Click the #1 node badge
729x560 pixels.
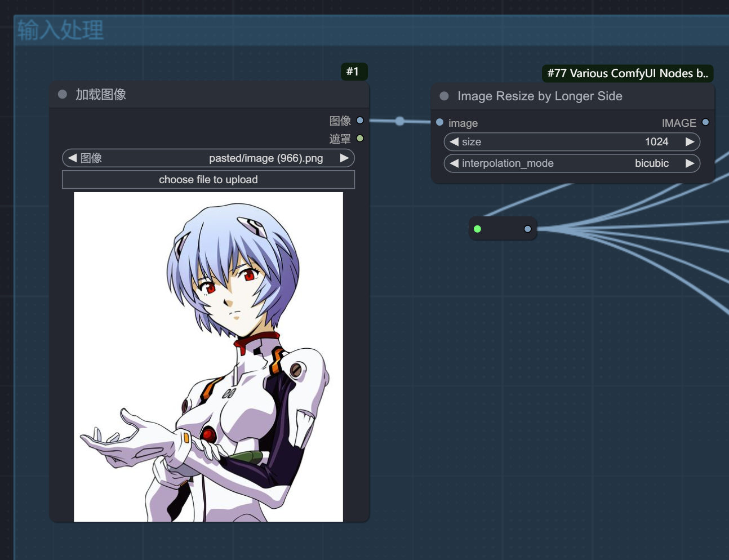[353, 72]
